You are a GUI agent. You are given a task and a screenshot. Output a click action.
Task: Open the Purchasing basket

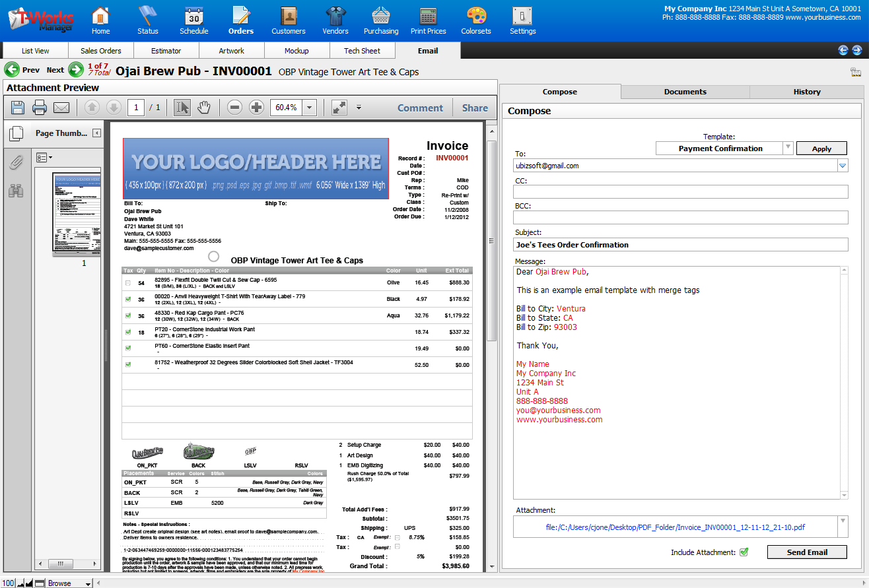tap(381, 20)
